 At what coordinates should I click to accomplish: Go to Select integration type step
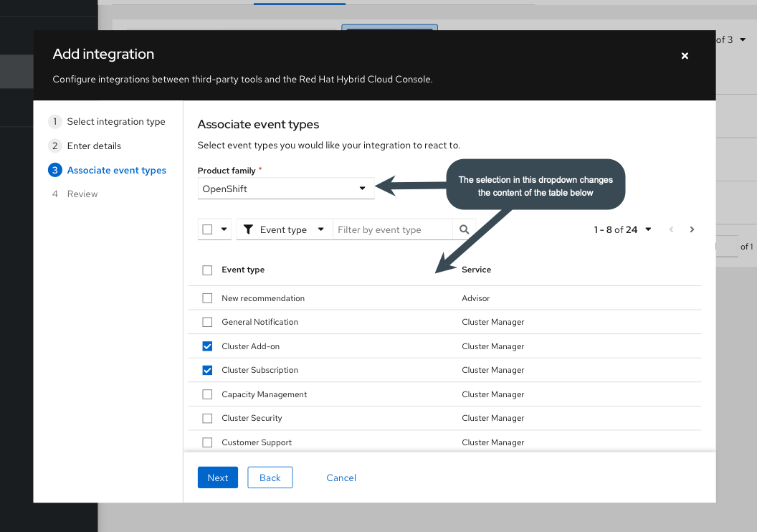point(115,122)
